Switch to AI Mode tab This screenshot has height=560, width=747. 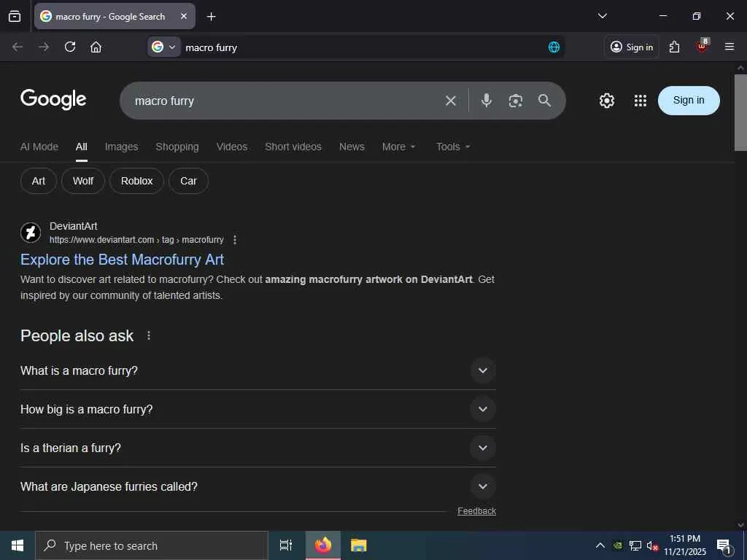click(x=39, y=147)
